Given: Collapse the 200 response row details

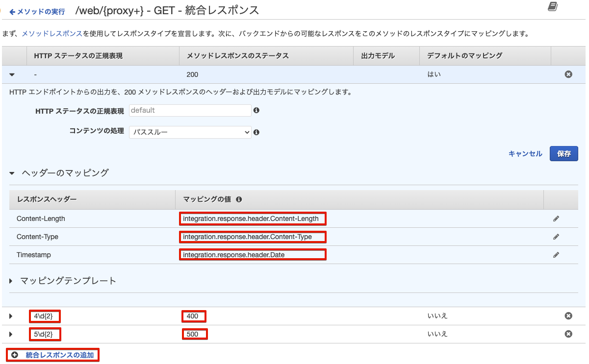Looking at the screenshot, I should pos(12,74).
